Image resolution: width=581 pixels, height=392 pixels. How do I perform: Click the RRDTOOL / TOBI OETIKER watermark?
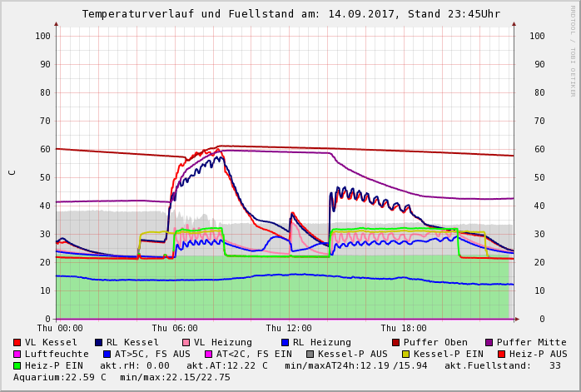pos(573,50)
